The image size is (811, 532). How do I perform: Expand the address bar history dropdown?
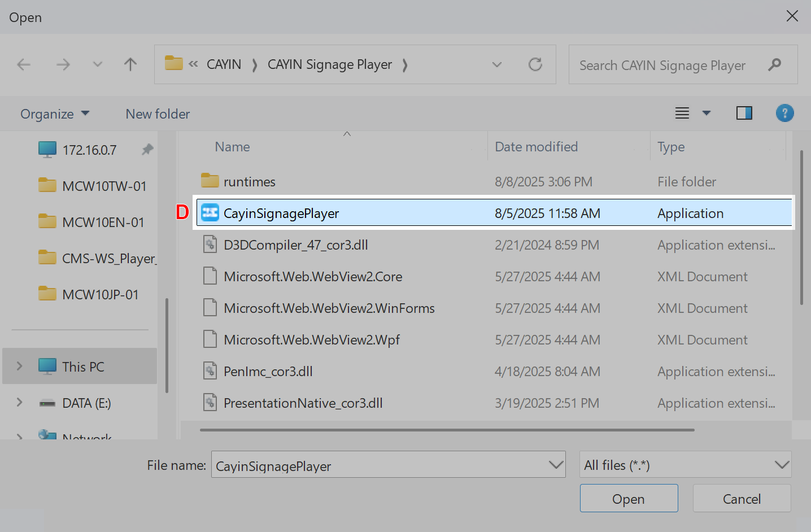tap(497, 64)
